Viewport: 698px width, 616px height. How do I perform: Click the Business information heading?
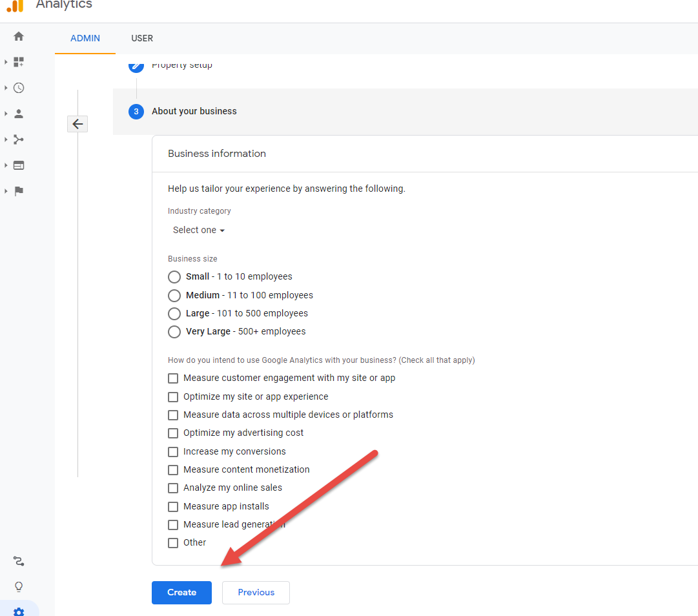coord(217,154)
